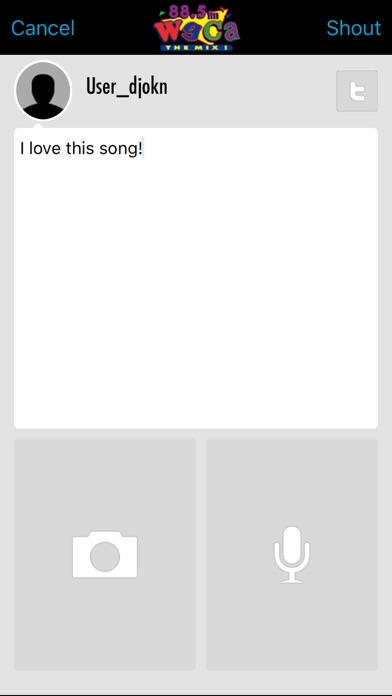Tap the microphone icon to record audio

click(x=292, y=554)
